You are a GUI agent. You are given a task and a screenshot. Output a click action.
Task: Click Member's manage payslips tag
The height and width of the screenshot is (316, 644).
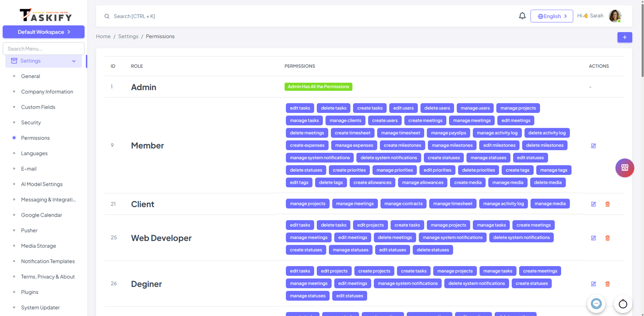[448, 133]
